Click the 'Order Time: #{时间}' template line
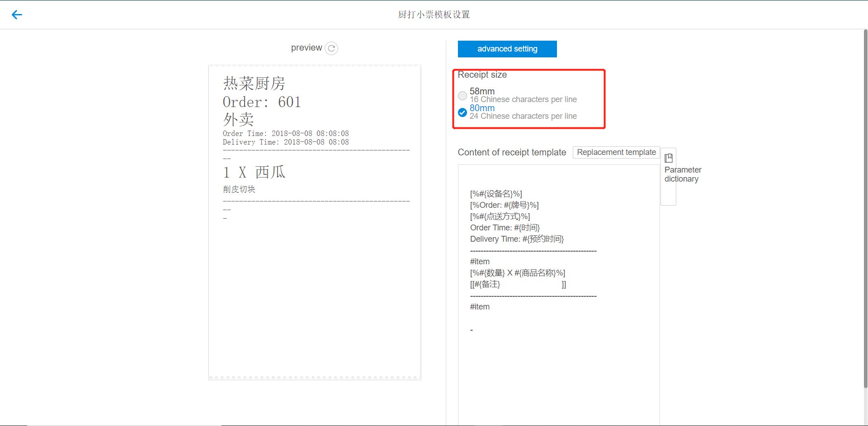The width and height of the screenshot is (868, 426). click(505, 228)
